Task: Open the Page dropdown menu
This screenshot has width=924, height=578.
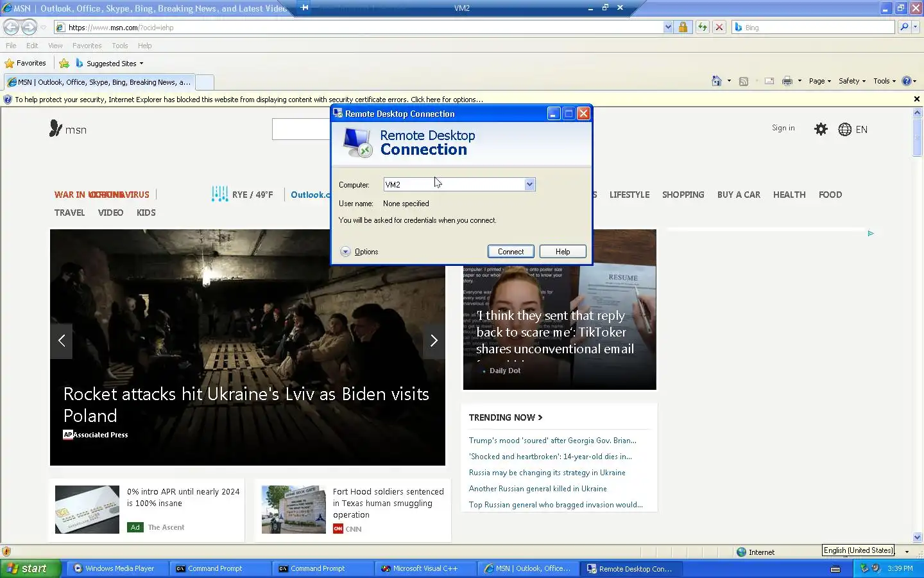Action: 819,81
